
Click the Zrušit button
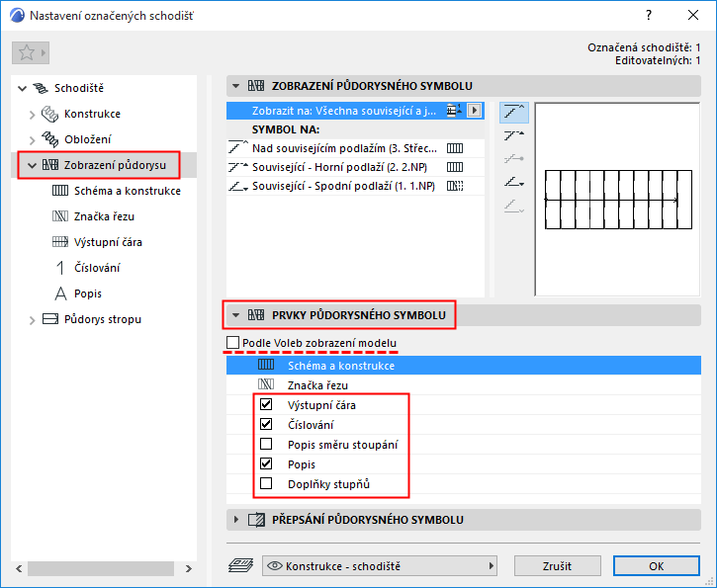(558, 566)
